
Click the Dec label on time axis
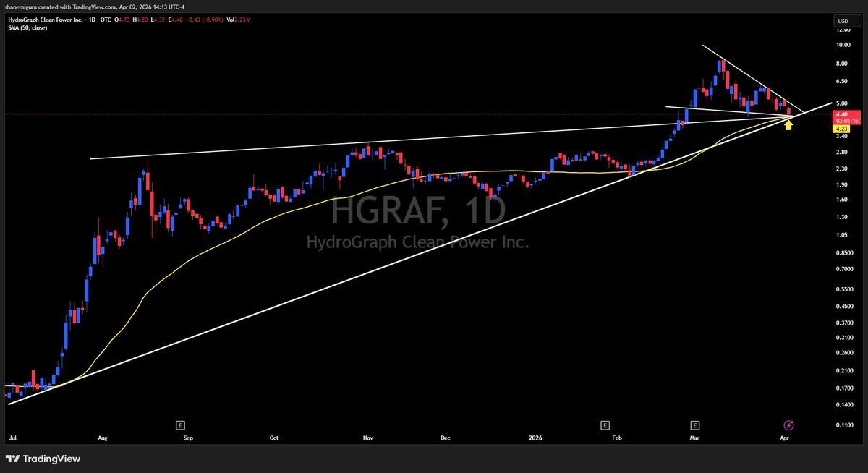(446, 438)
